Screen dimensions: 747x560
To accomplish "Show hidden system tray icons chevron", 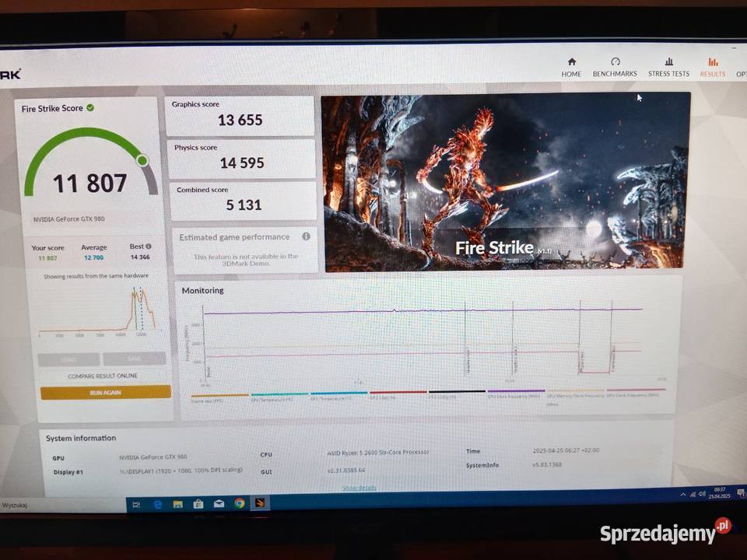I will (x=682, y=495).
